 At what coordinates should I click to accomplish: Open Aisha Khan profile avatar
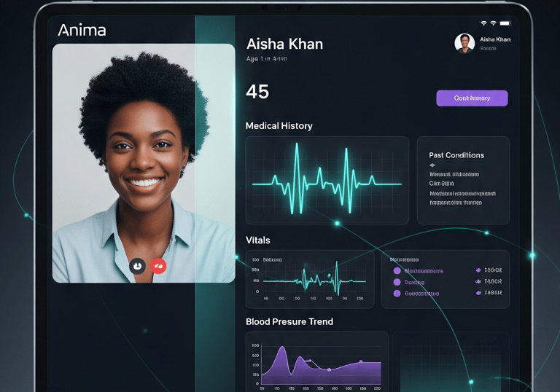pyautogui.click(x=464, y=43)
